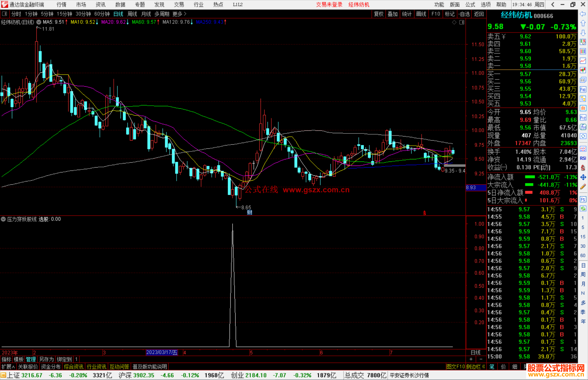Open the 扩展 expander at bottom left
The image size is (588, 380).
point(8,367)
